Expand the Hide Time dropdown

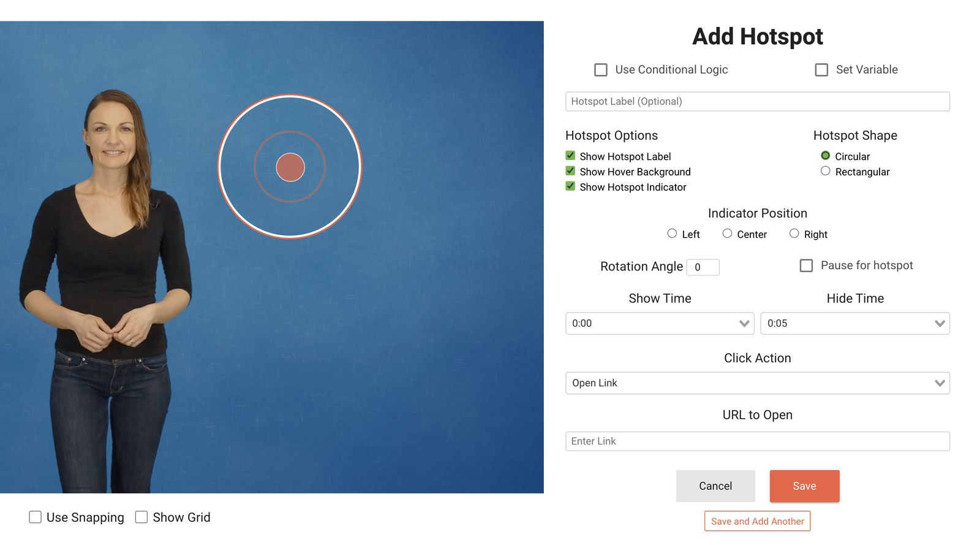coord(854,324)
